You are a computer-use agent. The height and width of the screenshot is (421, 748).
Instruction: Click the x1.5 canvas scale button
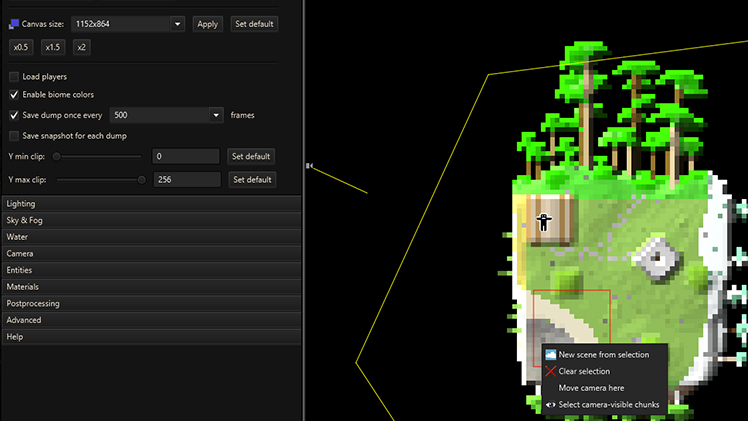(53, 47)
